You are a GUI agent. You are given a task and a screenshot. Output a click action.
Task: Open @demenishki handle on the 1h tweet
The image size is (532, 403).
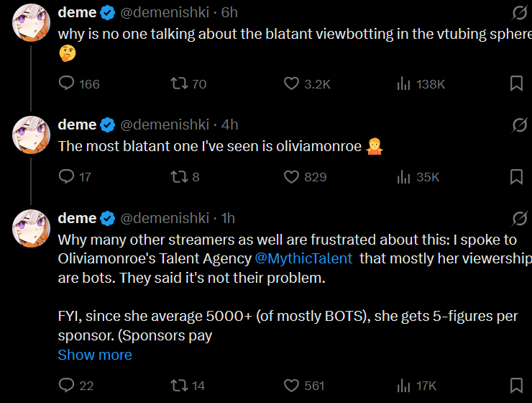(x=164, y=218)
